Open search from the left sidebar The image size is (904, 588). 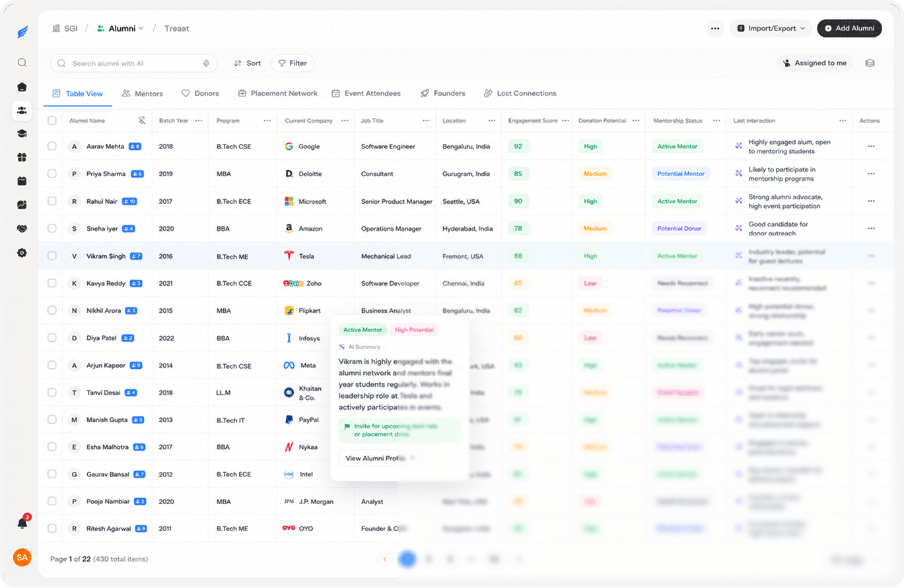coord(22,63)
